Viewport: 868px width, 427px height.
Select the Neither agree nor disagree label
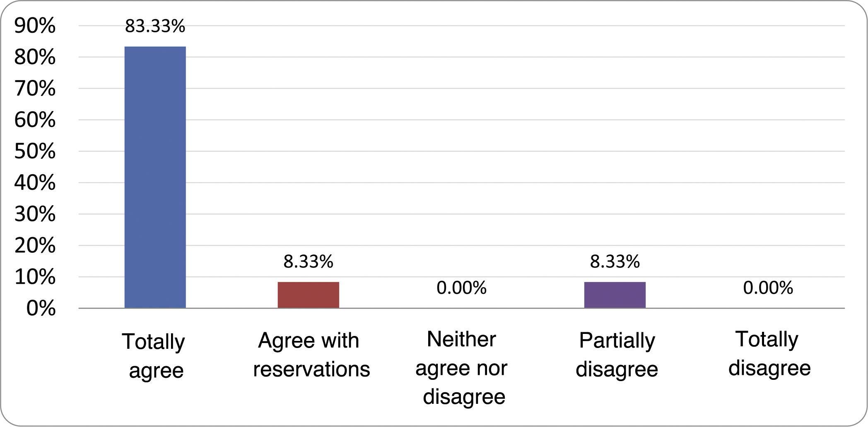(462, 368)
